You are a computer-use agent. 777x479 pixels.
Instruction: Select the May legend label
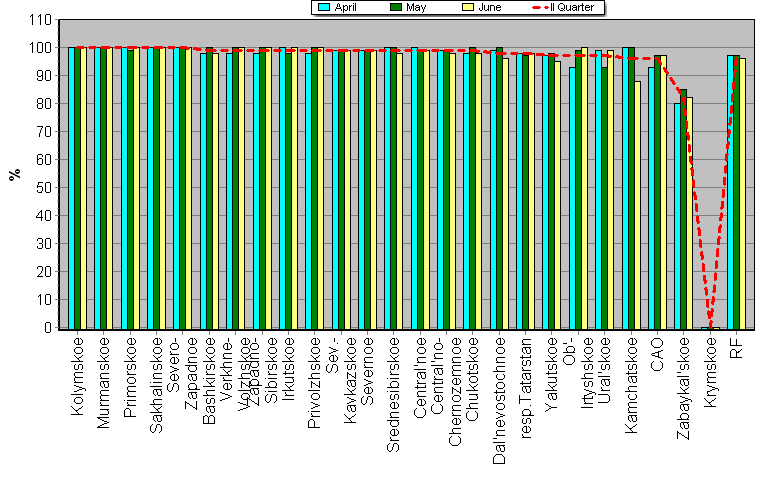416,7
